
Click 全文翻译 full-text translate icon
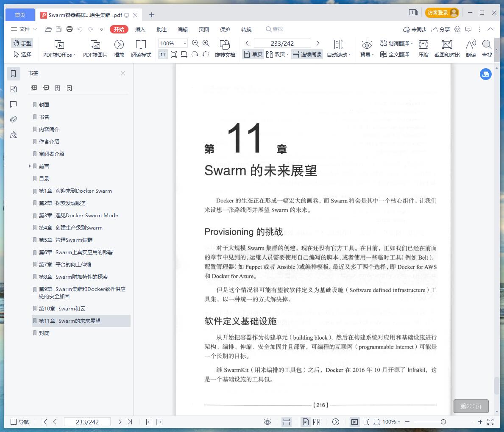tap(394, 54)
